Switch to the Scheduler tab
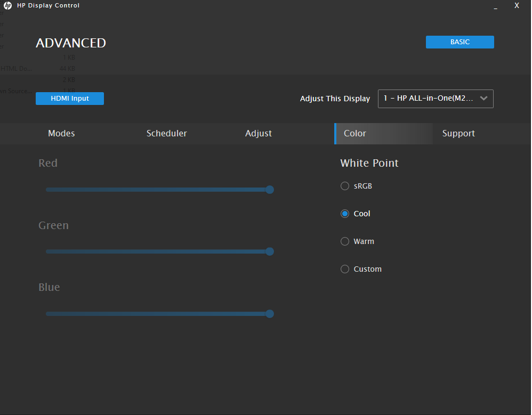The image size is (532, 415). [x=166, y=134]
